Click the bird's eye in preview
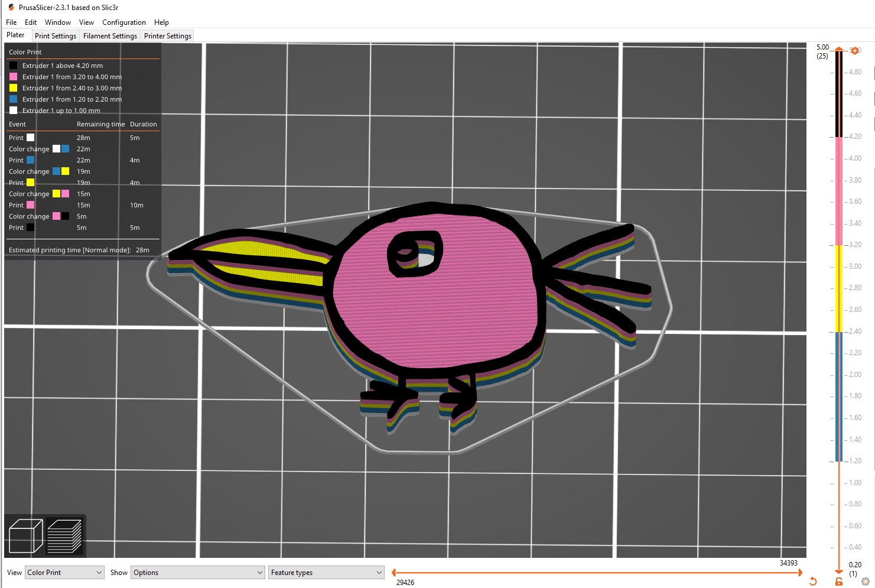Screen dimensions: 875x588 click(415, 254)
